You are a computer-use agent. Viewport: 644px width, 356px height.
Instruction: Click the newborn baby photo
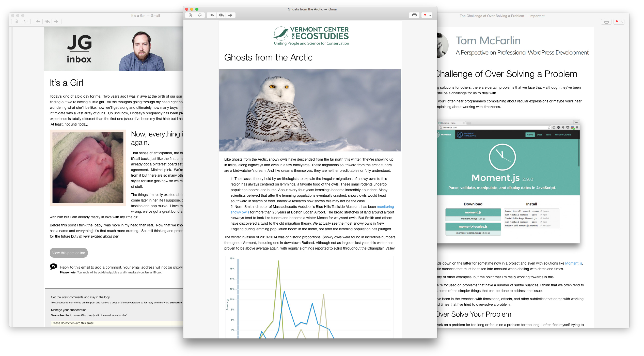point(88,167)
